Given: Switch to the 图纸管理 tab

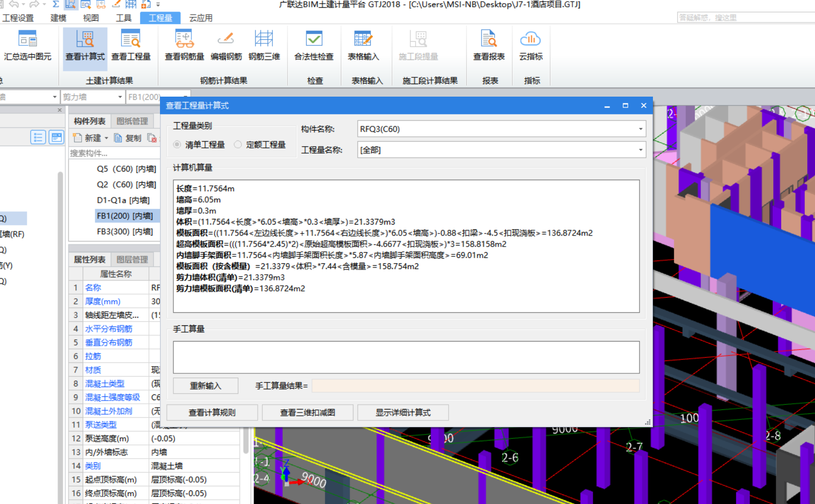Looking at the screenshot, I should 132,121.
